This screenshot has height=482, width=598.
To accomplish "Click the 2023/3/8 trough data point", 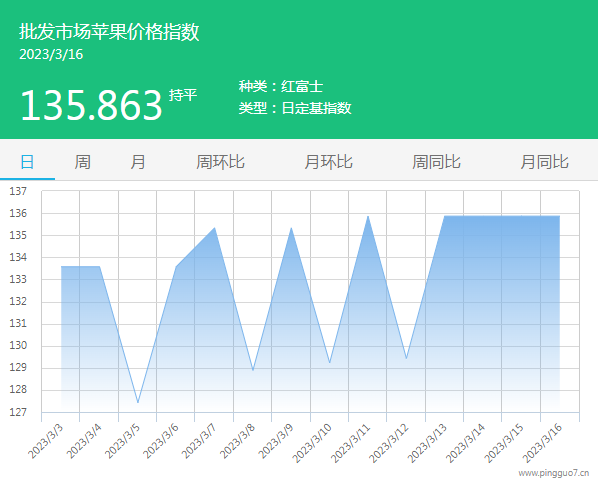I will [x=253, y=370].
